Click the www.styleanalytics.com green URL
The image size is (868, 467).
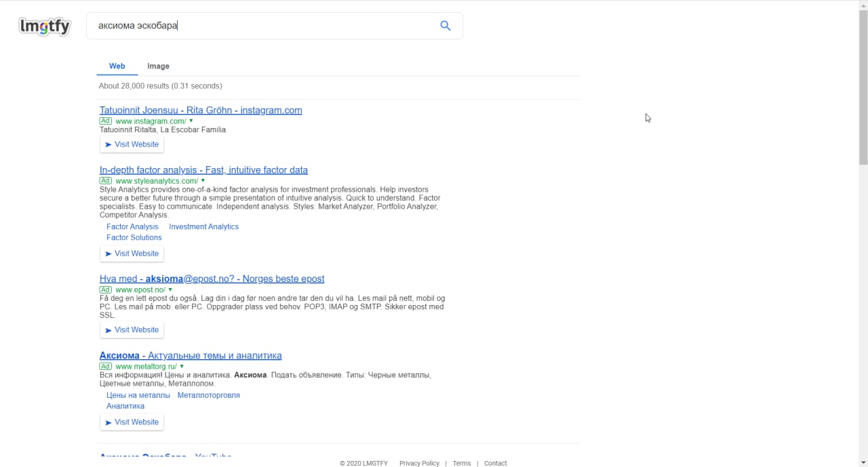pos(157,182)
